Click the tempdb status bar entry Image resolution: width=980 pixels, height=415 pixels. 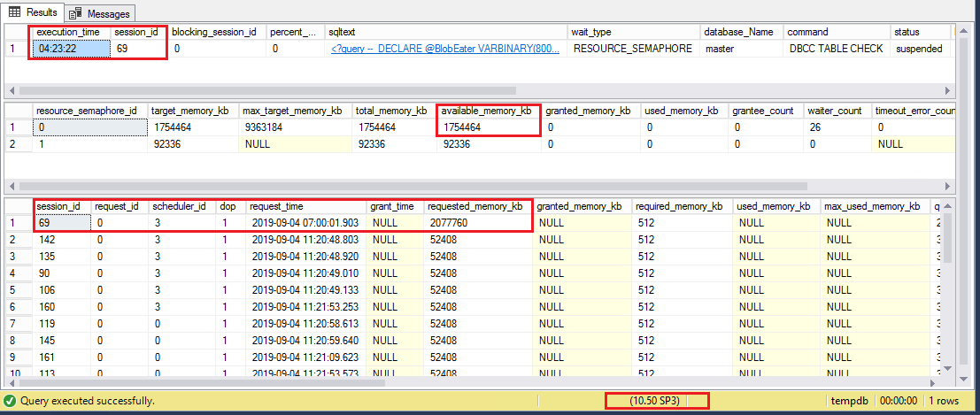point(847,401)
